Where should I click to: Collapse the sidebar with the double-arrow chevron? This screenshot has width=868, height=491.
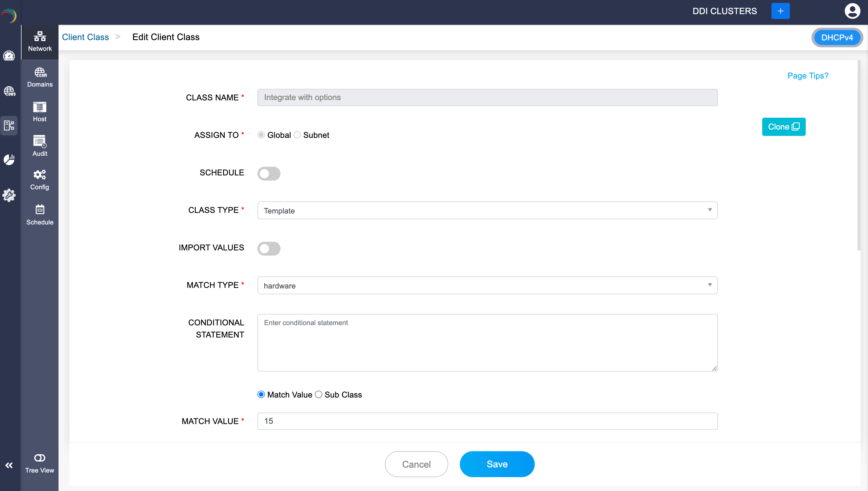[x=9, y=465]
